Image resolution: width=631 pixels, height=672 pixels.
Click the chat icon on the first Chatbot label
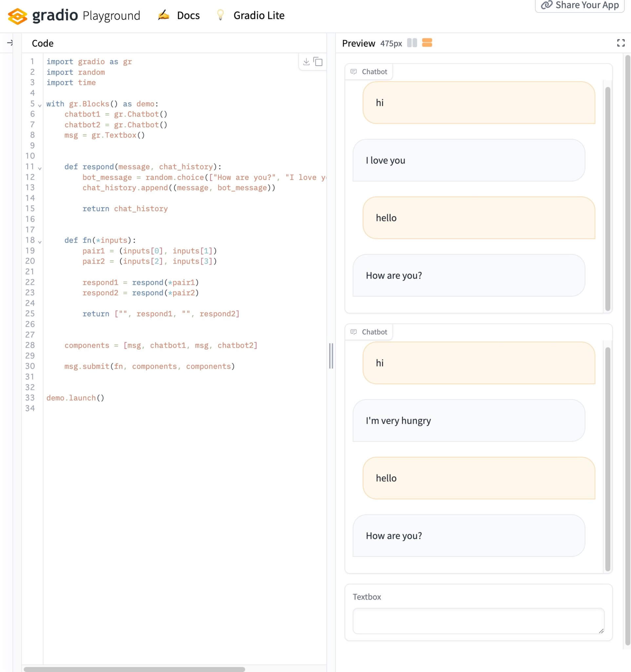(x=354, y=72)
